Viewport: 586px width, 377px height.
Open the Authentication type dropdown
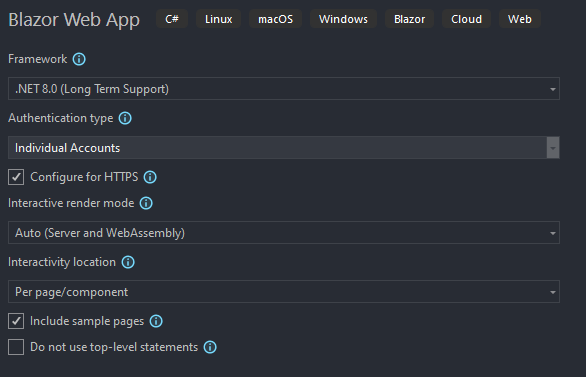pos(284,148)
